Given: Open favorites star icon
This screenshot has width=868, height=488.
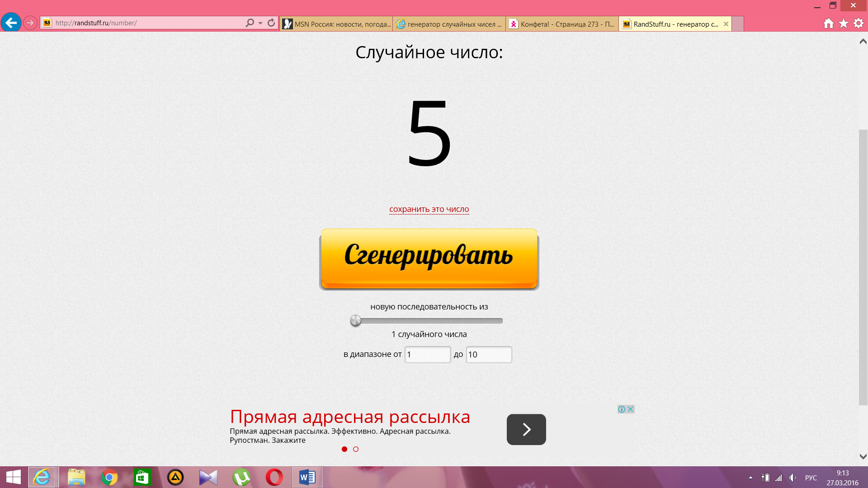Looking at the screenshot, I should click(844, 23).
